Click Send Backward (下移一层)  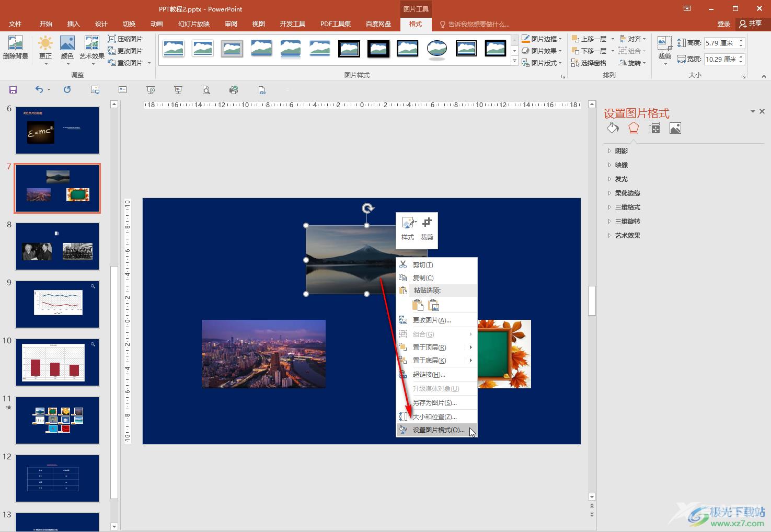click(589, 51)
